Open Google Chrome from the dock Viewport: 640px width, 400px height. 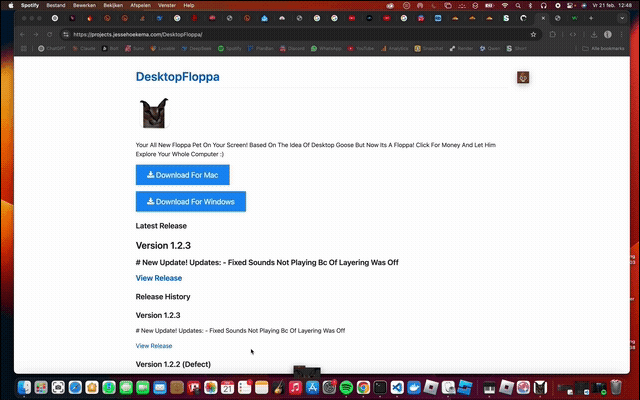pos(363,387)
